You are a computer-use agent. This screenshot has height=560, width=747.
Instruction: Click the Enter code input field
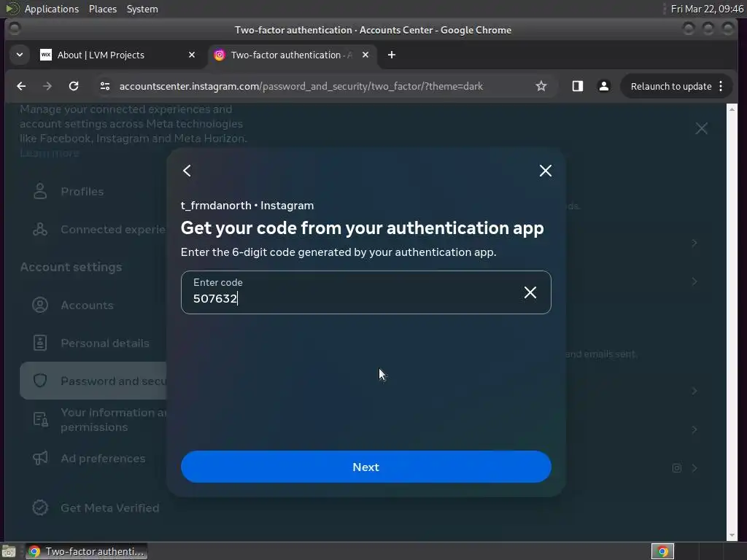[366, 292]
